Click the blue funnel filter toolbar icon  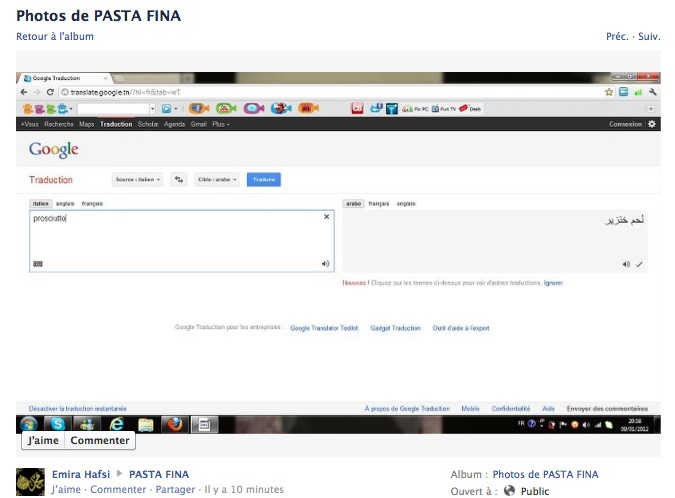tap(392, 109)
